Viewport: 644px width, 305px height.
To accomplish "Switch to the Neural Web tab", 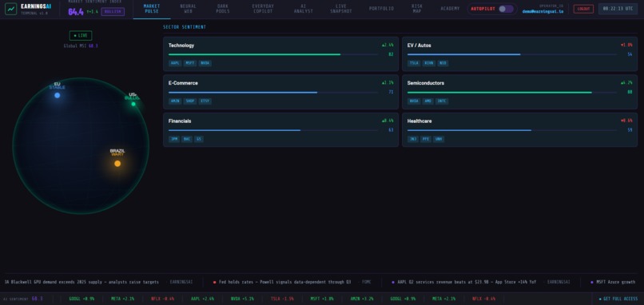I will tap(188, 9).
